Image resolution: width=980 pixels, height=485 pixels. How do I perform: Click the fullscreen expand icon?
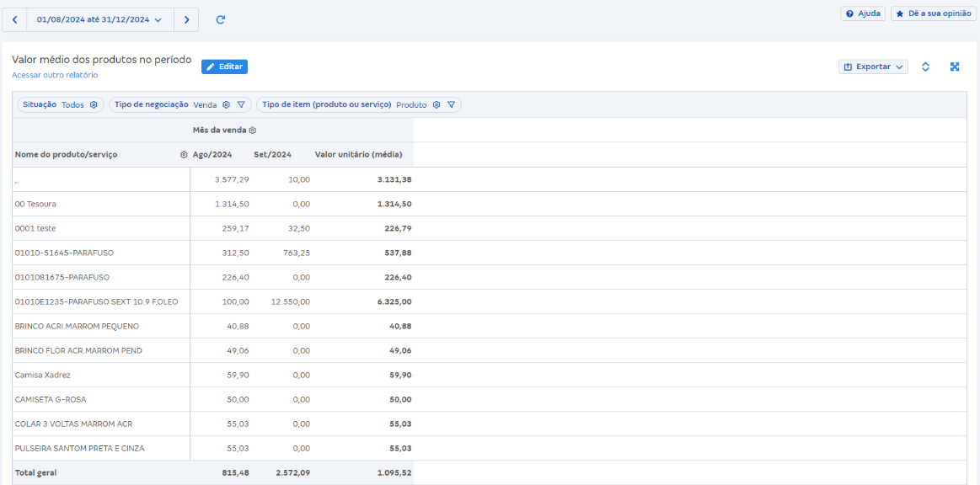point(955,67)
